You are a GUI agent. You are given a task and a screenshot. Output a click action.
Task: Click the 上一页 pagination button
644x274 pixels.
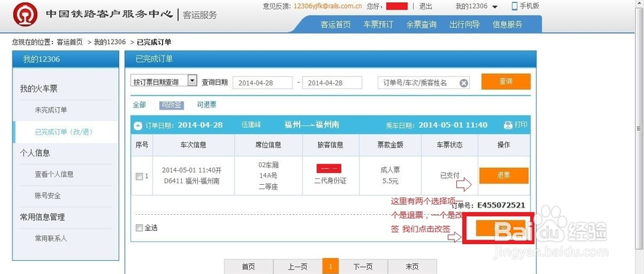click(298, 267)
